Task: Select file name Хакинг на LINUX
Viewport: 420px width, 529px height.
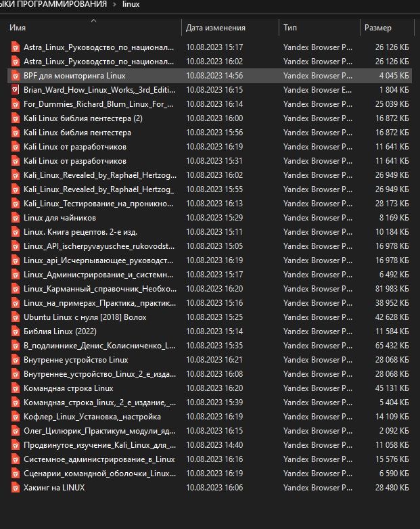Action: (54, 488)
